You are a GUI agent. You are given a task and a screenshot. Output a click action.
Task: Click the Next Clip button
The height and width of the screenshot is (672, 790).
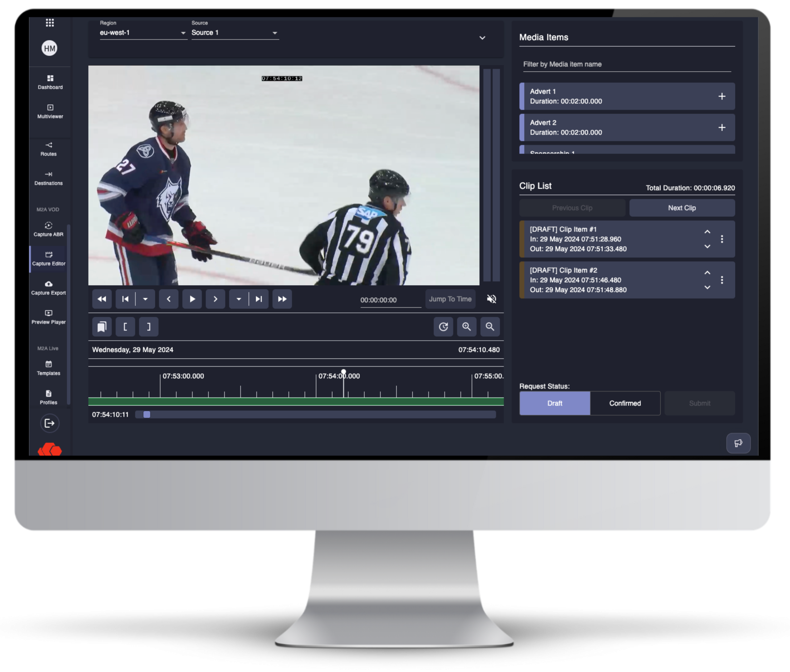[682, 208]
